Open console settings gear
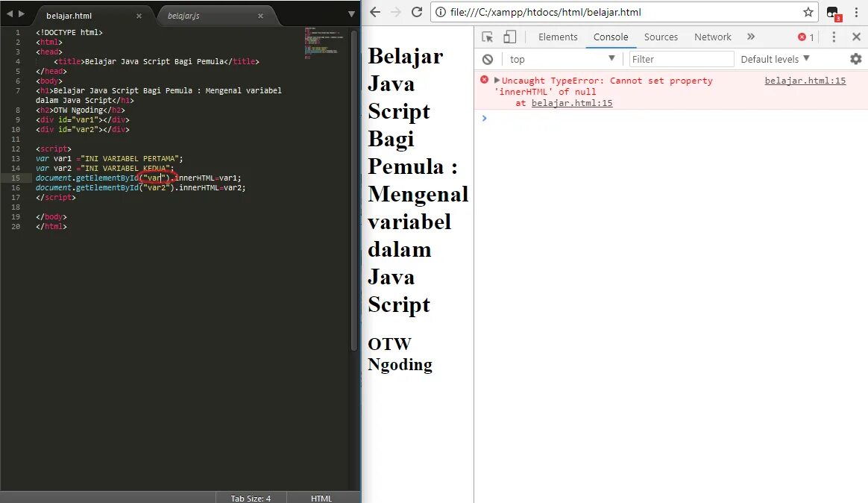 click(x=856, y=59)
